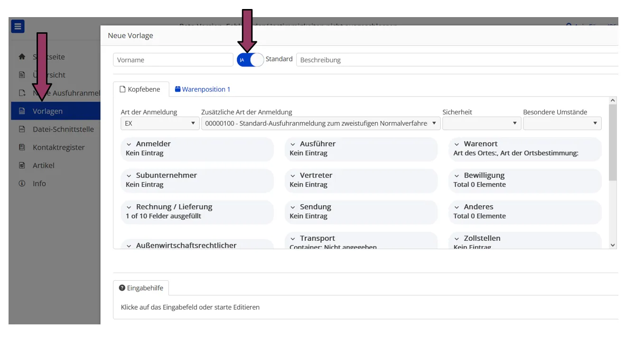Switch to the Warenposition 1 tab
Viewport: 644px width, 341px height.
tap(203, 89)
